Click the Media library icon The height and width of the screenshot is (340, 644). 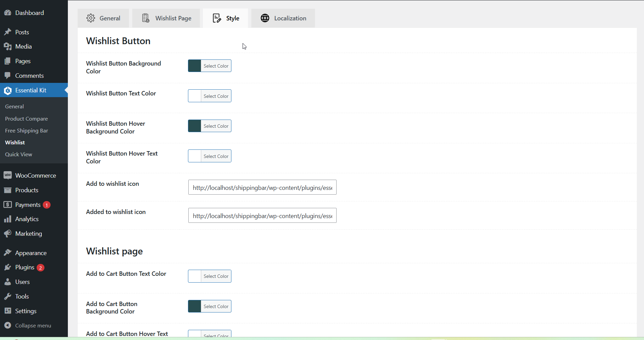7,47
